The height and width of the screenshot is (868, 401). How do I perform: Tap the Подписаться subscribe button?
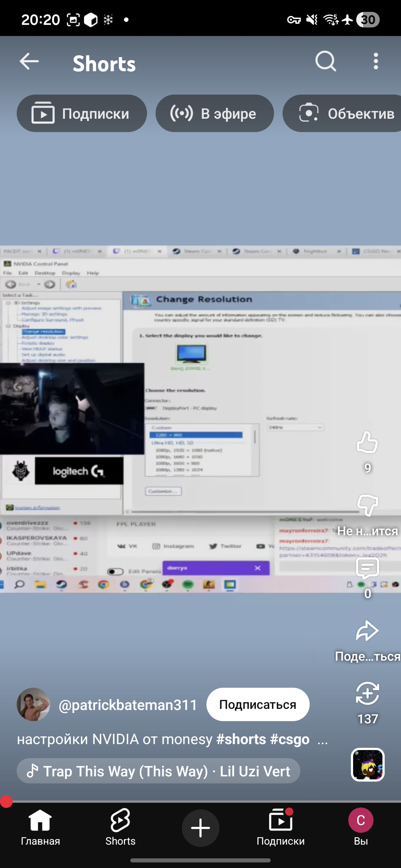pyautogui.click(x=258, y=704)
